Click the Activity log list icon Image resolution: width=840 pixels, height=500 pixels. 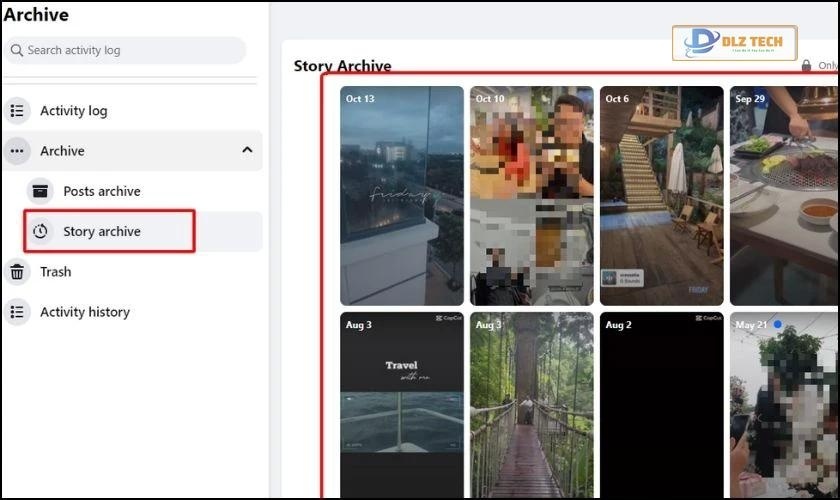[x=17, y=111]
